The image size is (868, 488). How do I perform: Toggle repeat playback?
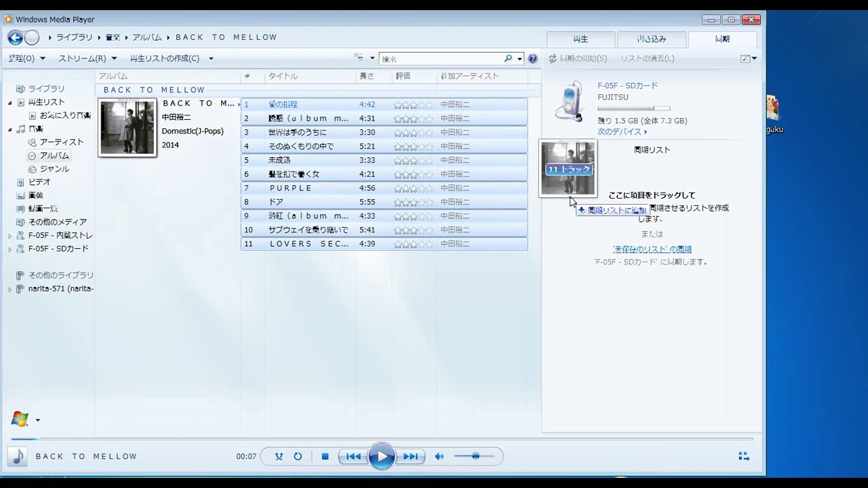[x=298, y=457]
